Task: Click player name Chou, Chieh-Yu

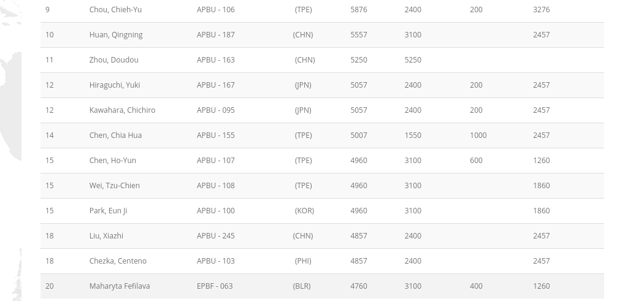Action: (115, 10)
